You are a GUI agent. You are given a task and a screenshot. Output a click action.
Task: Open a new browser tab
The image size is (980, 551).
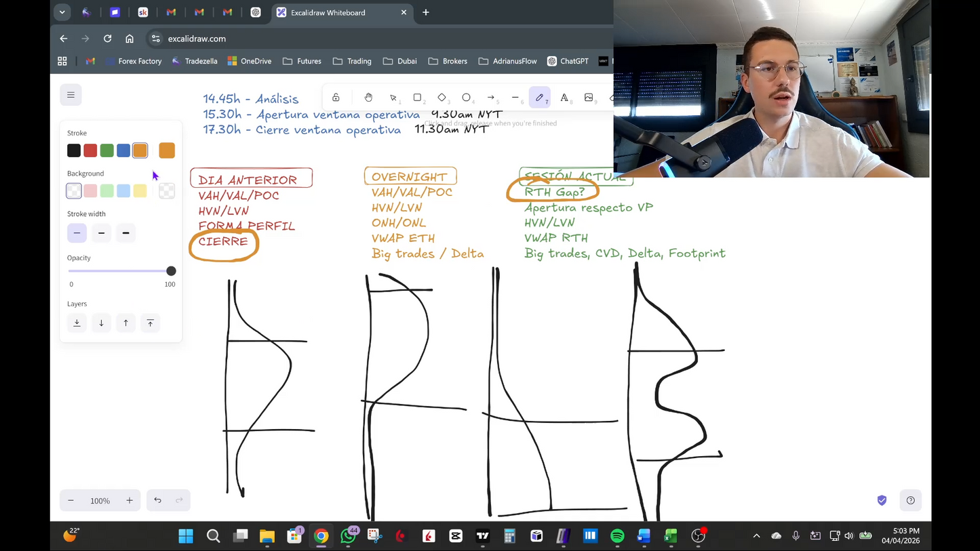click(x=426, y=12)
